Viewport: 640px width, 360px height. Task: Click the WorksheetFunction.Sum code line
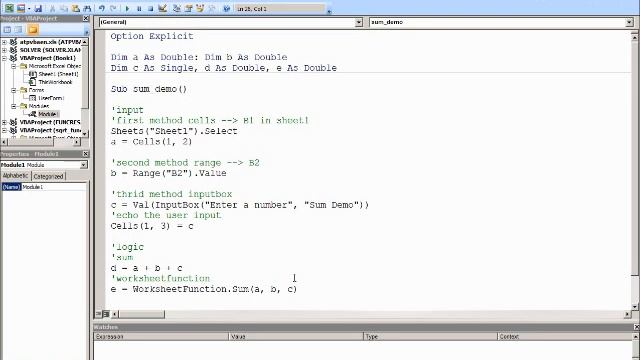(204, 289)
